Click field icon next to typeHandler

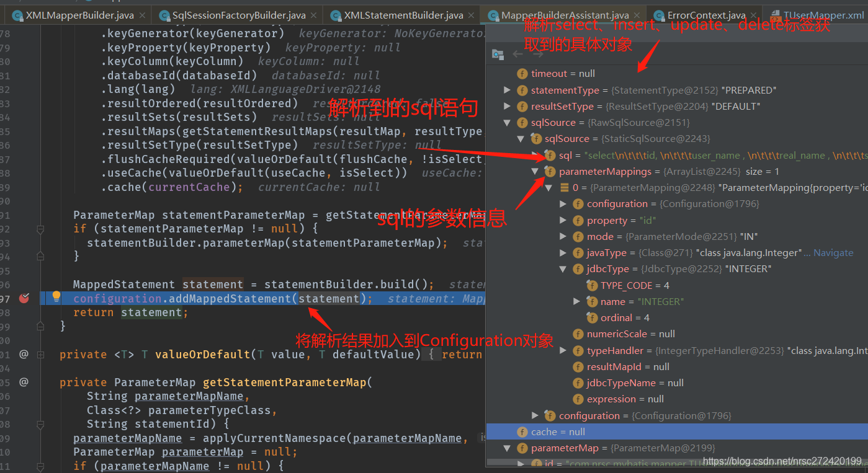tap(578, 350)
